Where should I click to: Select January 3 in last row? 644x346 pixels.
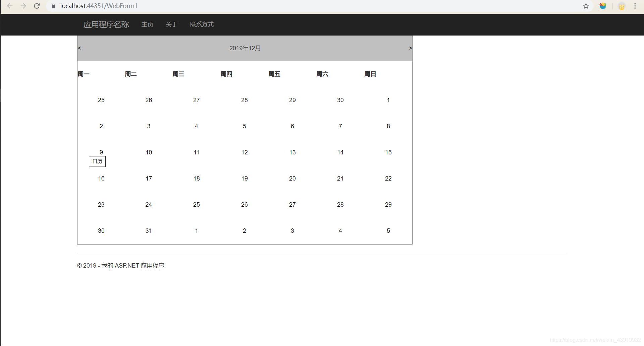point(292,231)
